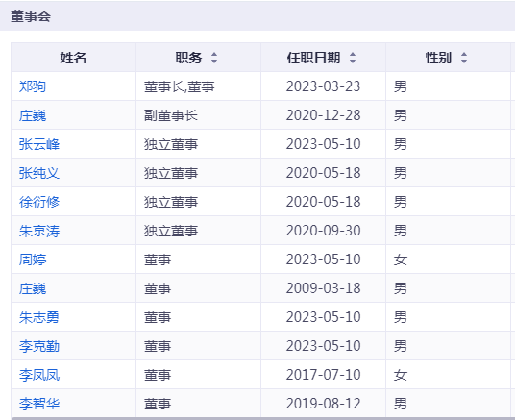Click the 董事会 section title
The image size is (515, 420).
tap(31, 16)
